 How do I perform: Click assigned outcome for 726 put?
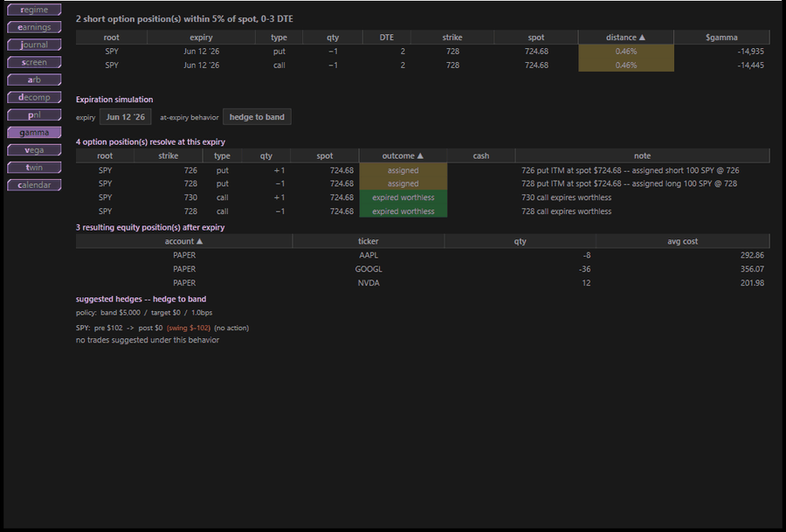pos(403,170)
